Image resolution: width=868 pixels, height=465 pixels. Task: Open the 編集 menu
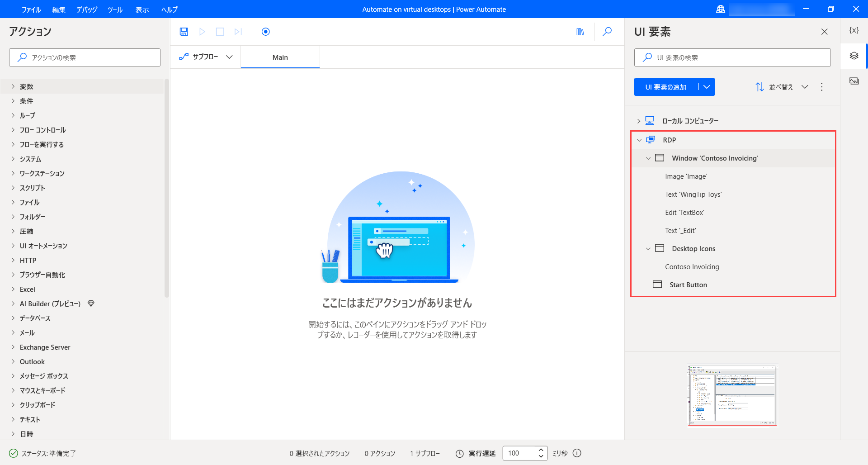point(59,9)
